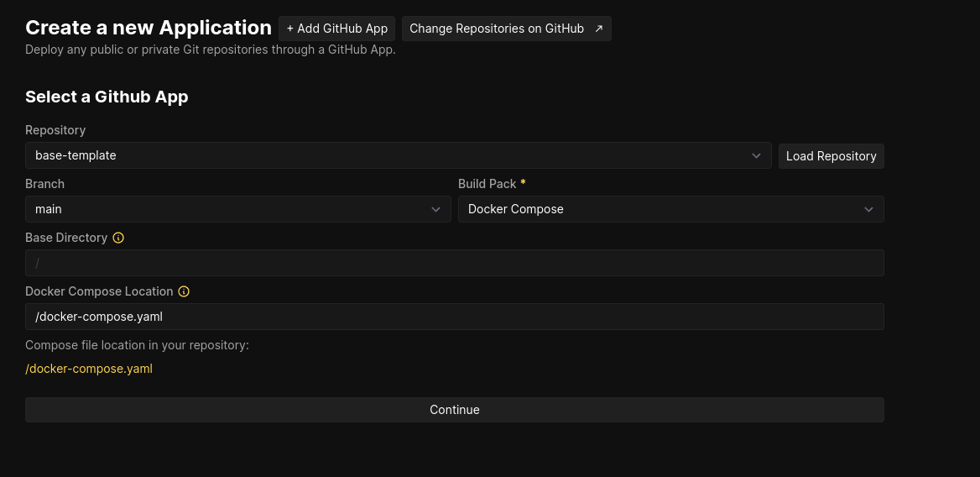Show the Docker Compose Location info tooltip icon
The image size is (980, 477).
[184, 291]
